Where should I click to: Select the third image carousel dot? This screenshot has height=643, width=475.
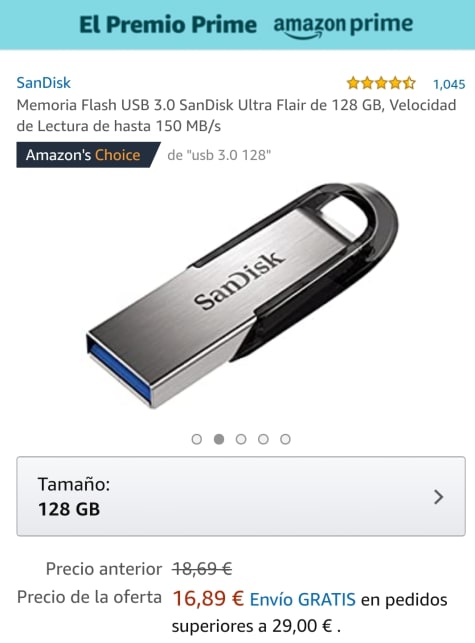pos(241,439)
